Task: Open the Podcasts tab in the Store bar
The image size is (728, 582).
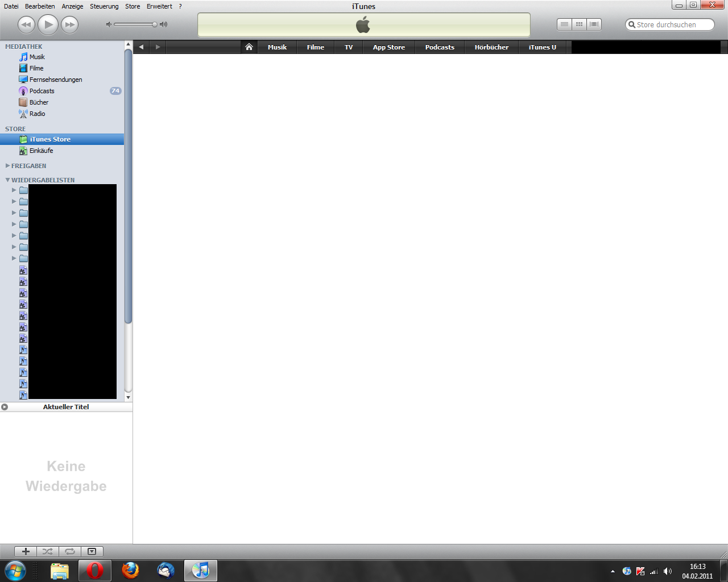Action: (440, 47)
